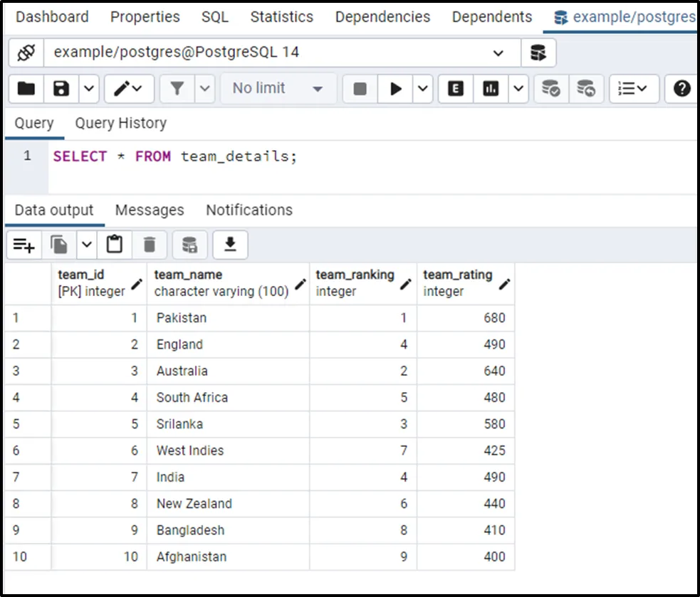Open the Messages tab
The width and height of the screenshot is (700, 597).
(150, 210)
